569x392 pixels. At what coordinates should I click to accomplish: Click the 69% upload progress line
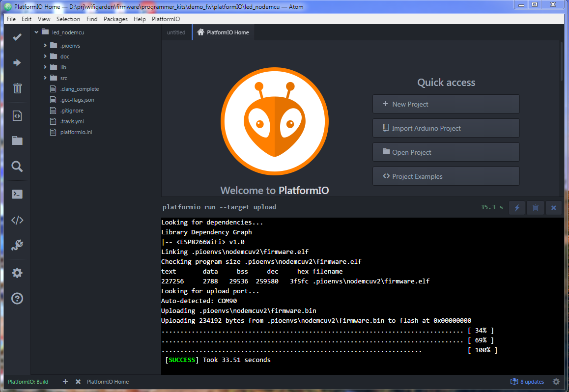327,340
